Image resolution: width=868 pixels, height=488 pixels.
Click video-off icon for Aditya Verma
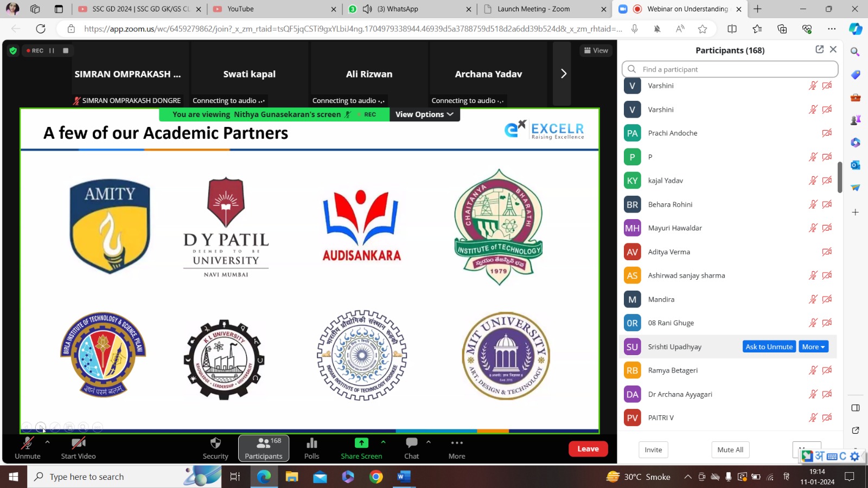click(x=827, y=252)
